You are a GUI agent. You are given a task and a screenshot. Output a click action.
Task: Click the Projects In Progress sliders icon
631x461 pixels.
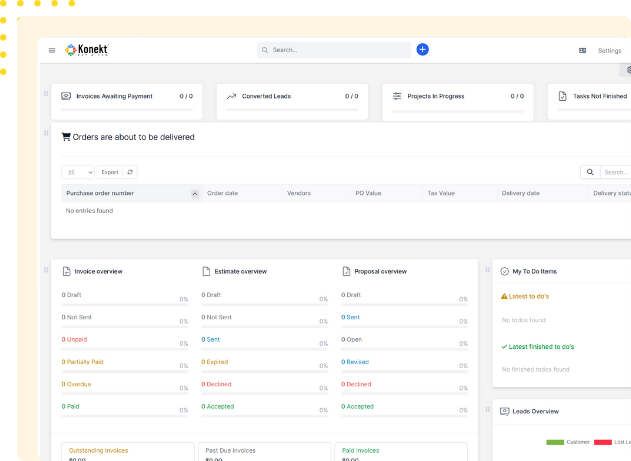(397, 96)
